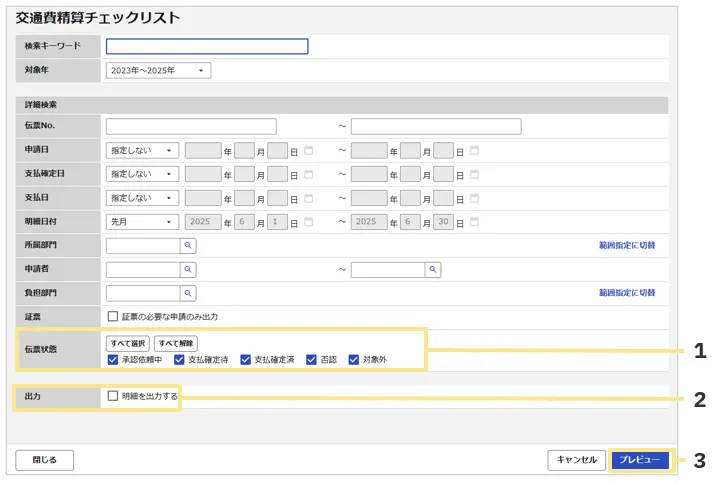Open the 対象年 dropdown
The height and width of the screenshot is (483, 717).
[x=158, y=71]
